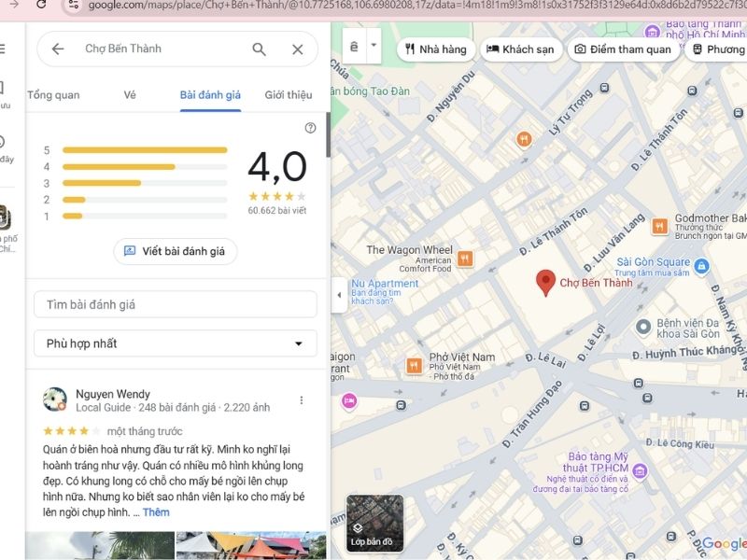Click the browser forward arrow
This screenshot has width=747, height=560.
click(x=14, y=5)
